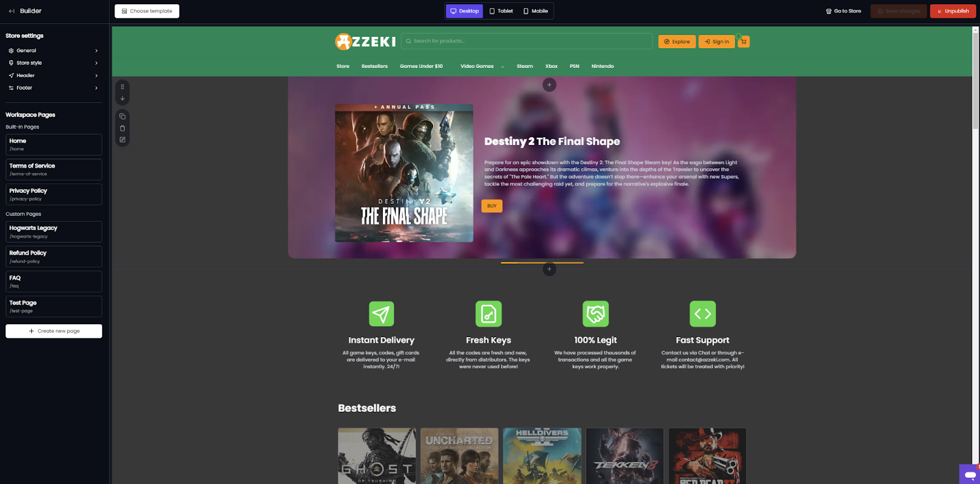
Task: Click the Save changes button
Action: (x=899, y=11)
